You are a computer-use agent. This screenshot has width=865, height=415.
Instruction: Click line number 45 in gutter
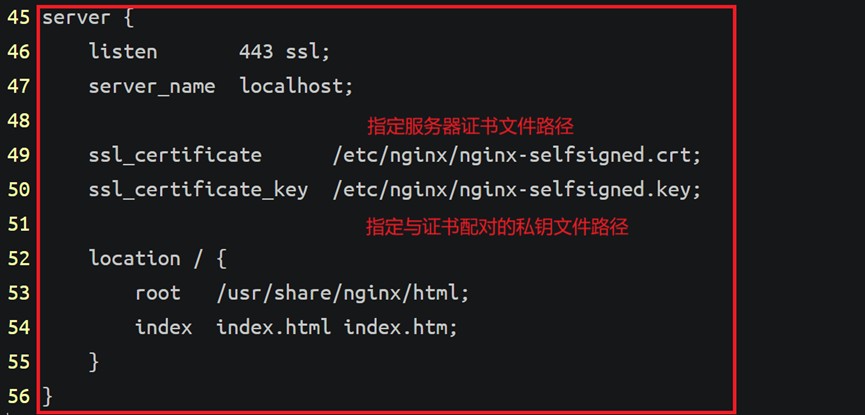coord(18,18)
